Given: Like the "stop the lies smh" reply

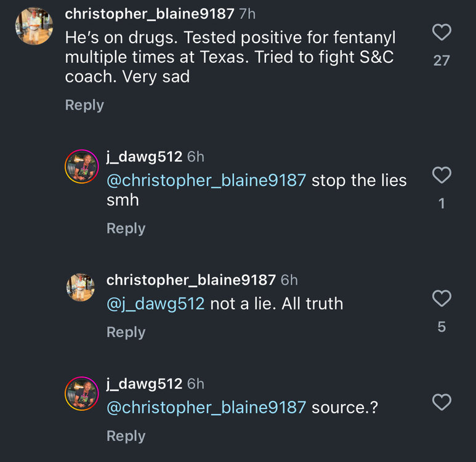Looking at the screenshot, I should [442, 176].
